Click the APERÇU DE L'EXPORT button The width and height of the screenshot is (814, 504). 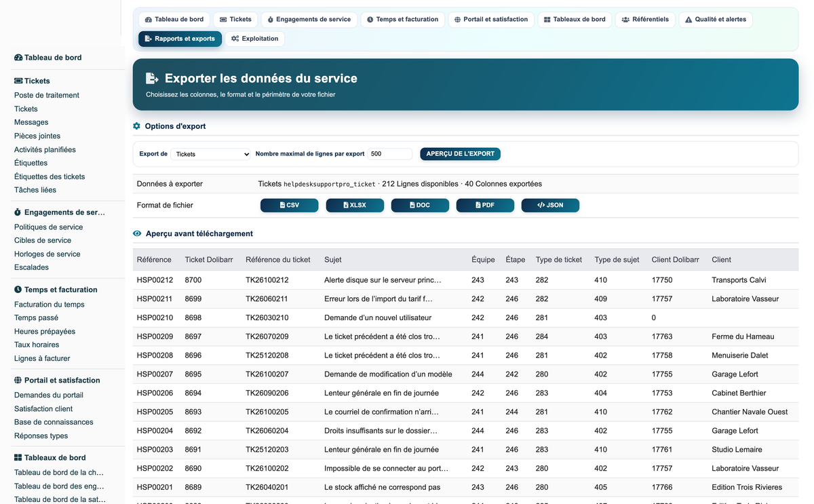(x=461, y=154)
